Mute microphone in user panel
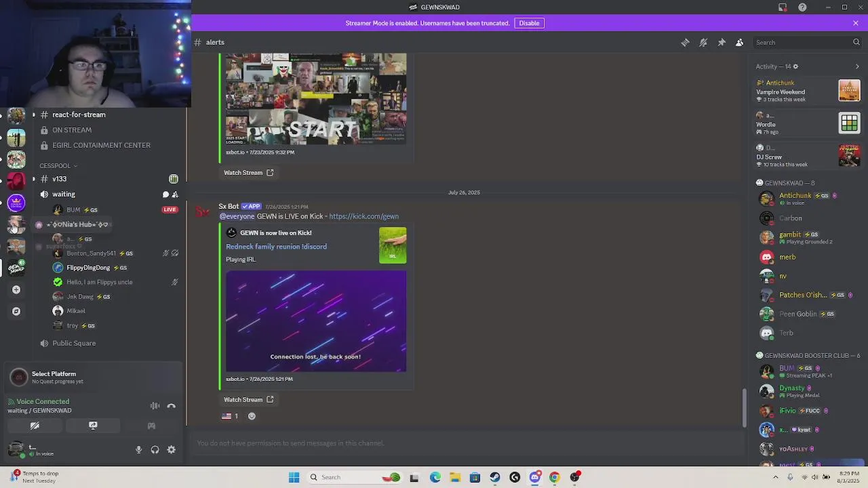The image size is (868, 488). tap(138, 449)
